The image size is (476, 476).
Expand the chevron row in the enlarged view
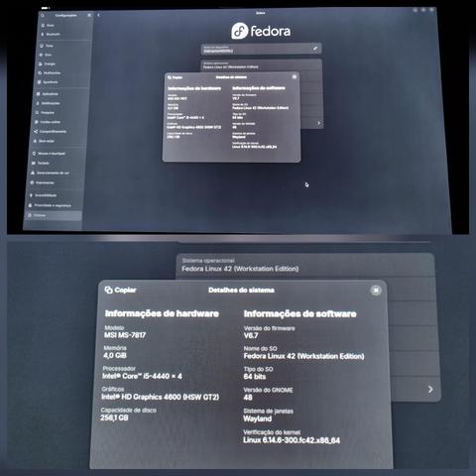coord(430,389)
